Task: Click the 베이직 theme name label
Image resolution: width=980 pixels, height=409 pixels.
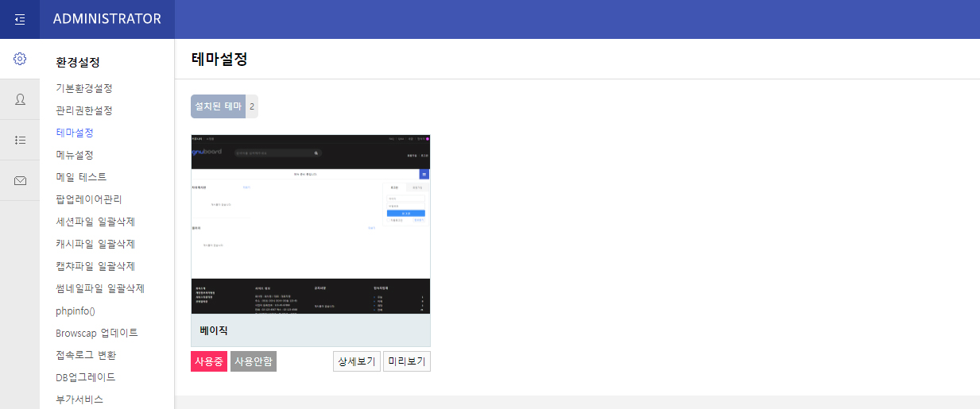Action: point(214,330)
